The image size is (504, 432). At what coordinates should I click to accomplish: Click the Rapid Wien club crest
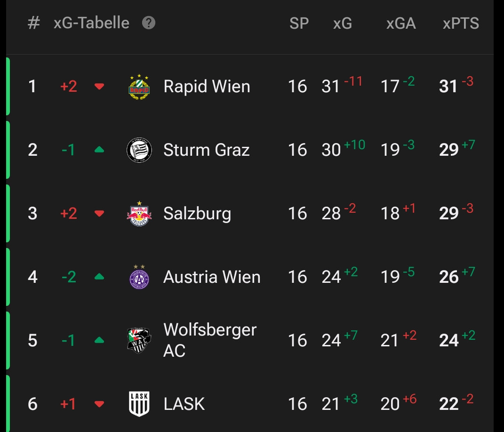139,87
